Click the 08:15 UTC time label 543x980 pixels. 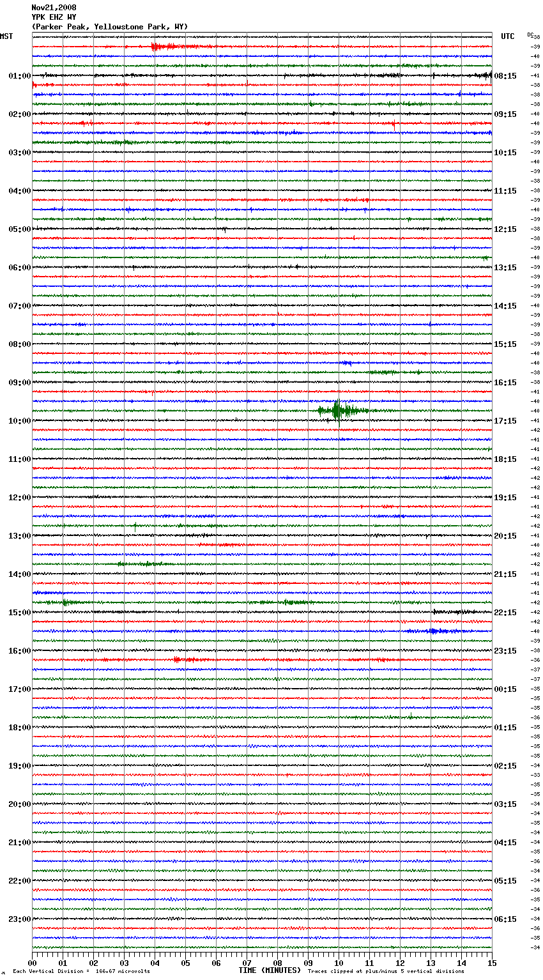click(505, 76)
